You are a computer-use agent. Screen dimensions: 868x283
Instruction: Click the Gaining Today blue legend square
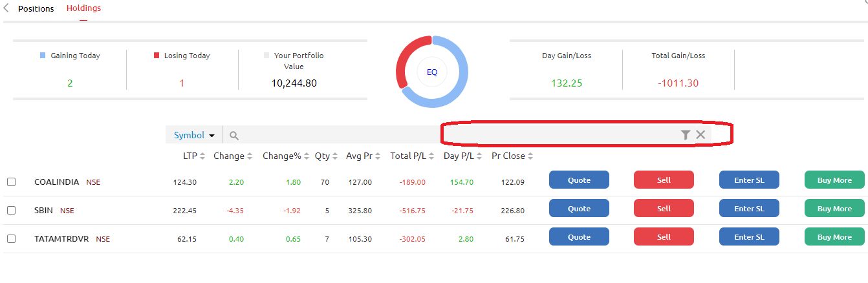pyautogui.click(x=43, y=56)
